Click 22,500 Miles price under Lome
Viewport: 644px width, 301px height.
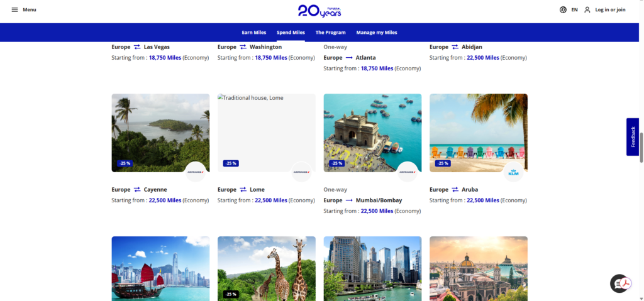pyautogui.click(x=270, y=200)
